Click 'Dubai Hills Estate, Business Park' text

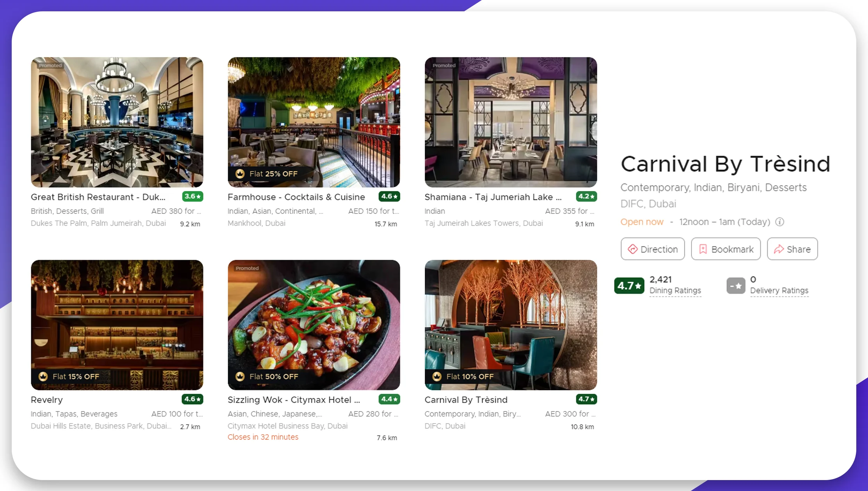tap(101, 426)
